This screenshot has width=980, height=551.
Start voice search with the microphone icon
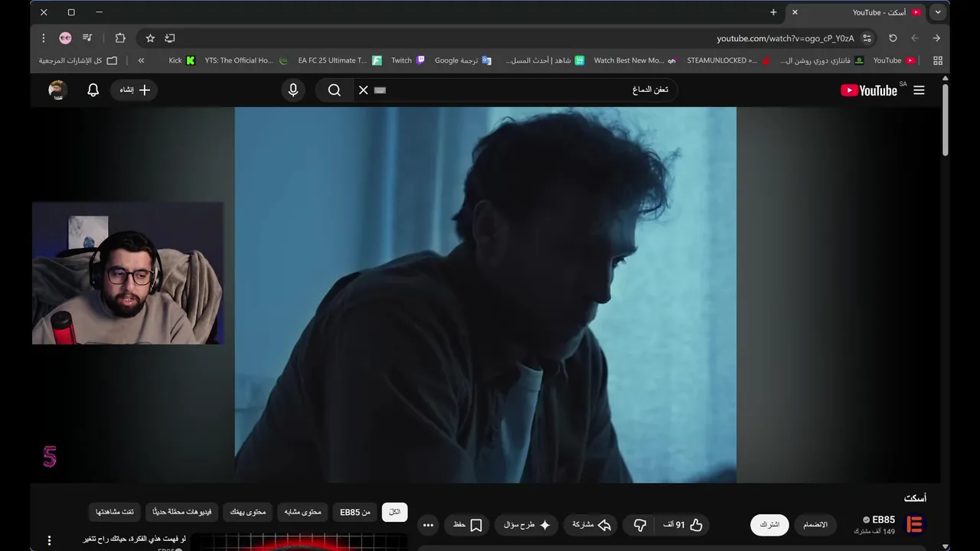click(x=292, y=90)
